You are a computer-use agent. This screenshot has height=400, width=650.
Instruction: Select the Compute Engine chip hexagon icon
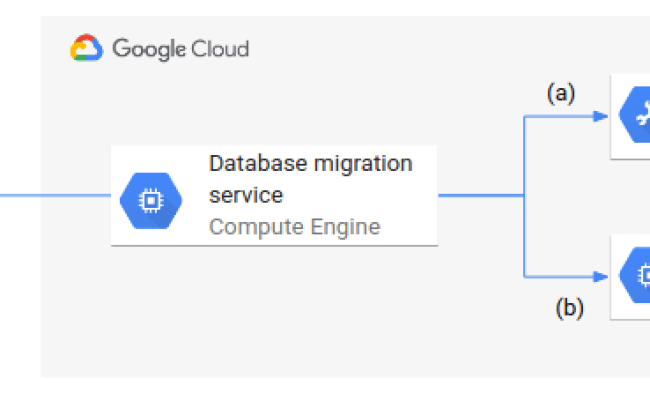[x=151, y=201]
